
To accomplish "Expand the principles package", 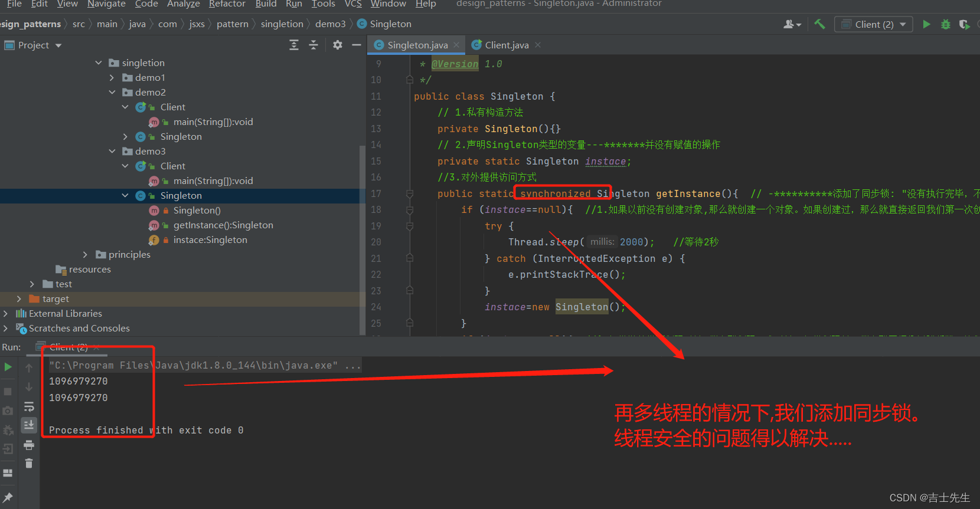I will click(85, 254).
